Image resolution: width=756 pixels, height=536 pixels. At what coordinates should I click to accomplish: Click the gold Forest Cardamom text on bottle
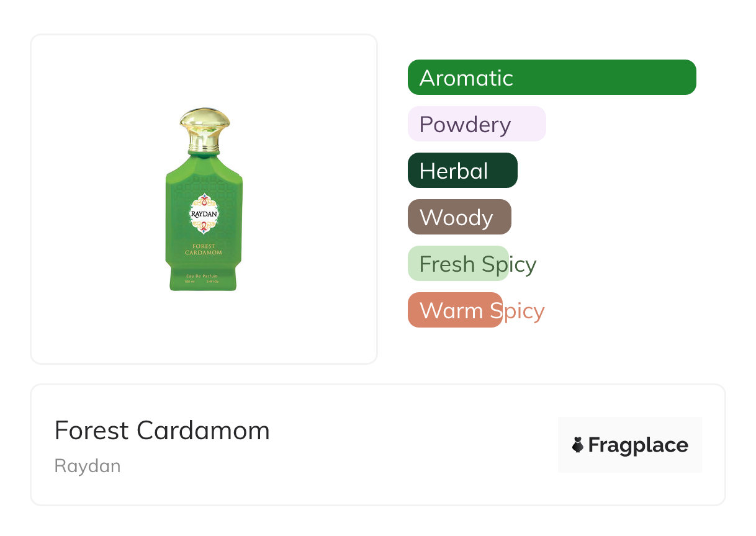[204, 249]
